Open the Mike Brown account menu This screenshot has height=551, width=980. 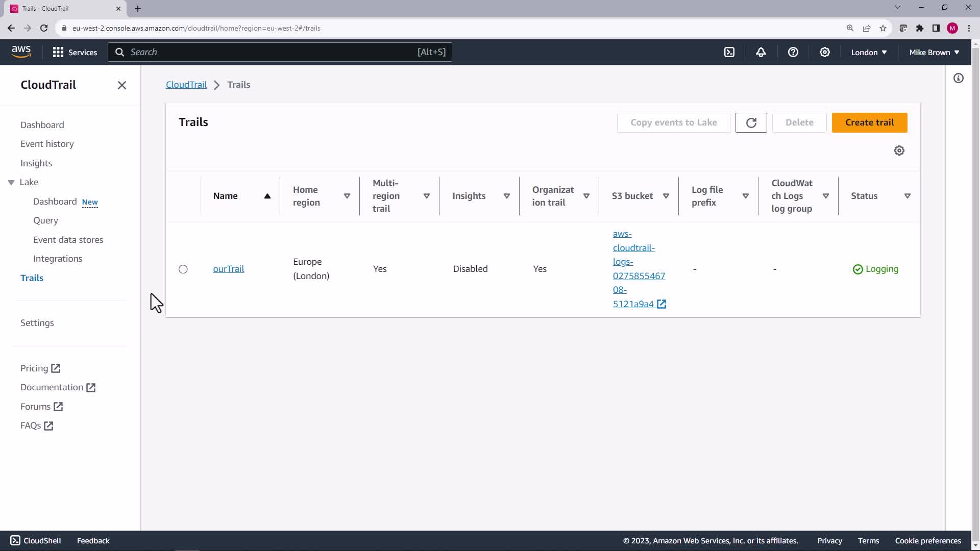point(934,52)
